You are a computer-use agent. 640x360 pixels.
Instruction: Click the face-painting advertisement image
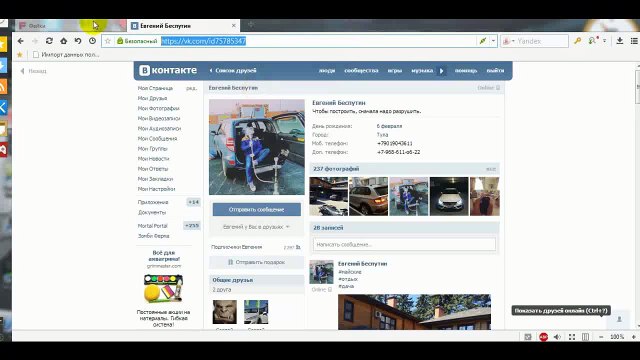click(163, 289)
